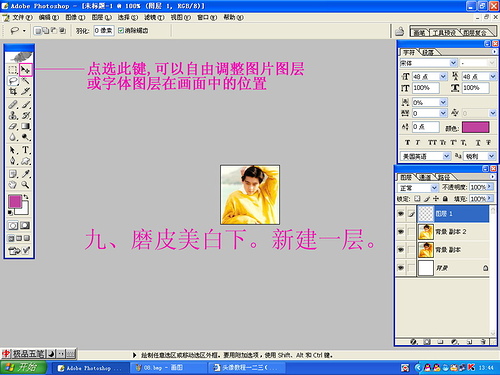500x375 pixels.
Task: Toggle the 消除锯齿 anti-alias checkbox
Action: 121,30
